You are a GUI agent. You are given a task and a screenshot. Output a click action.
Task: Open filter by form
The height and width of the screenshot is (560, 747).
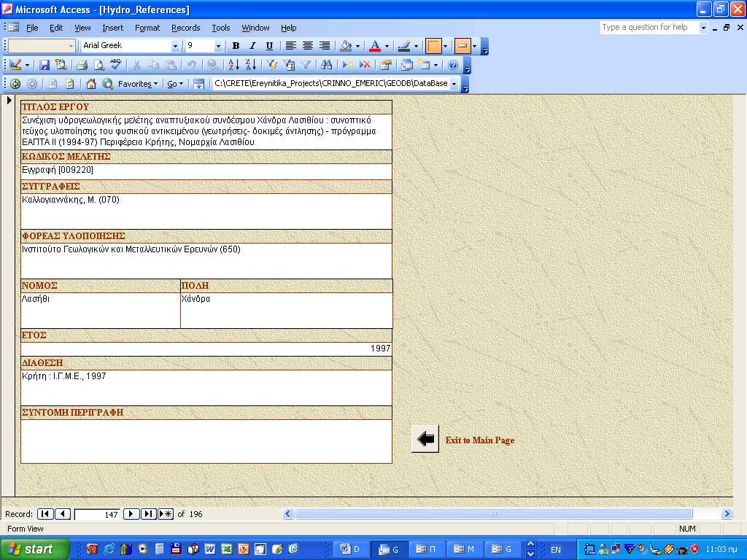coord(289,65)
